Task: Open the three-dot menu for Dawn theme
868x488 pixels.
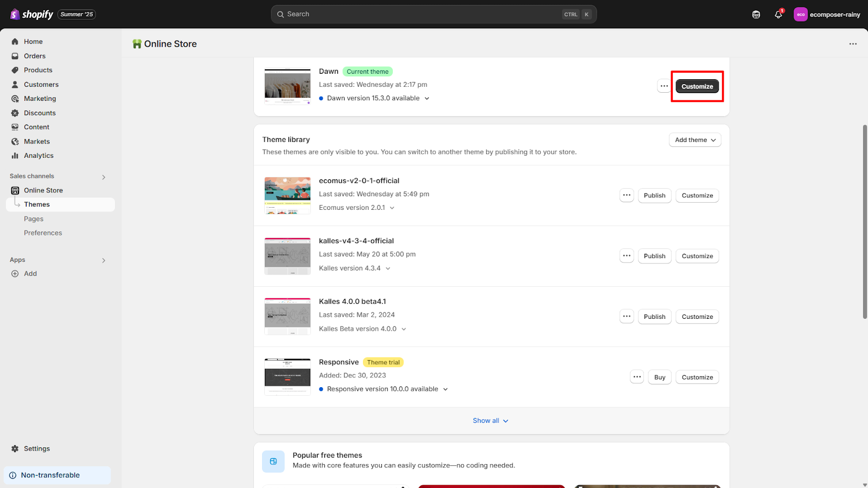Action: (664, 86)
